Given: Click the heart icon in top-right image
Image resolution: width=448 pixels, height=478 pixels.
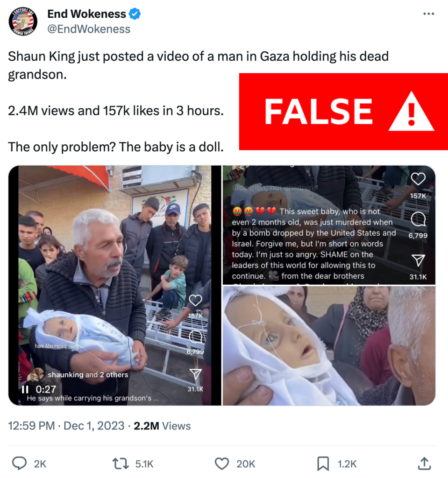Looking at the screenshot, I should pos(418,179).
